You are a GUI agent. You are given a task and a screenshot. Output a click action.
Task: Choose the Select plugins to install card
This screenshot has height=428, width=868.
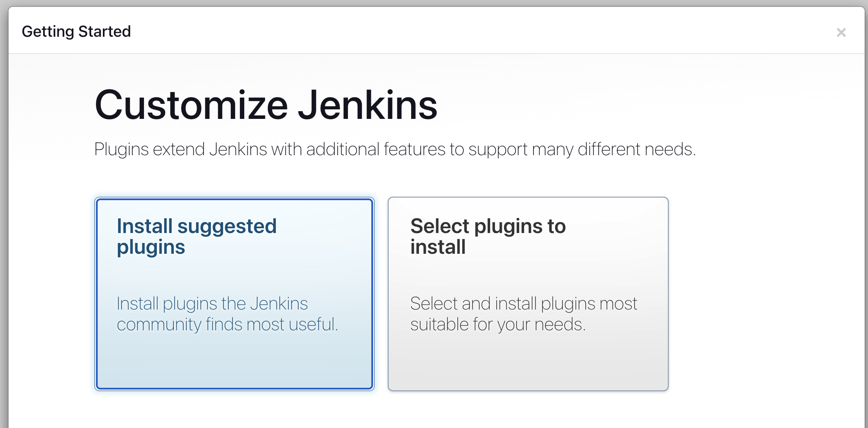pyautogui.click(x=528, y=294)
